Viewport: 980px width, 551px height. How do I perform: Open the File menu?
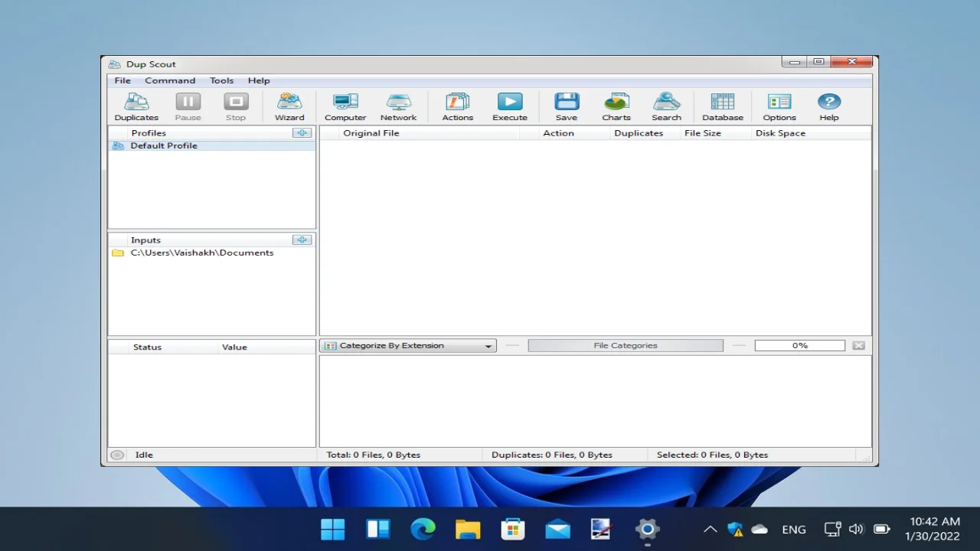point(122,80)
